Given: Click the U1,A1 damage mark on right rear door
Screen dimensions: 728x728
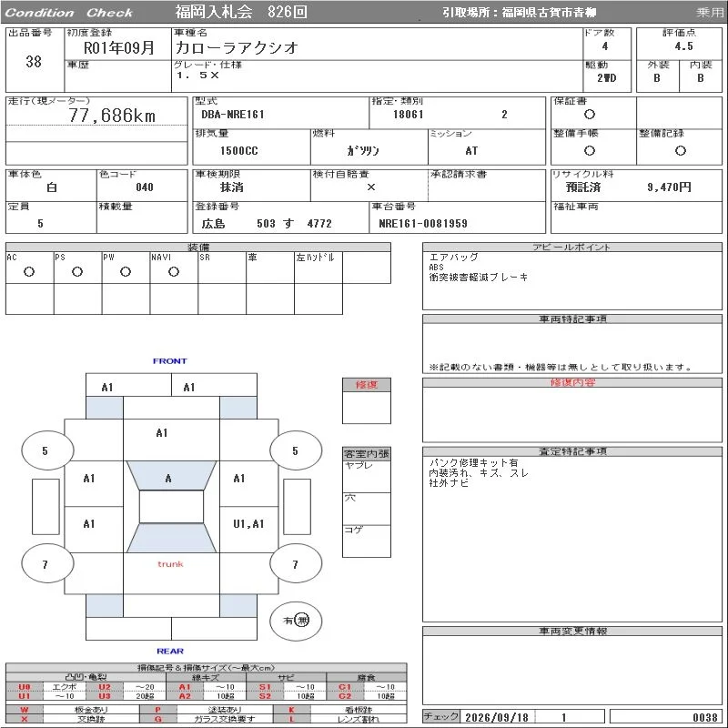Looking at the screenshot, I should click(248, 524).
